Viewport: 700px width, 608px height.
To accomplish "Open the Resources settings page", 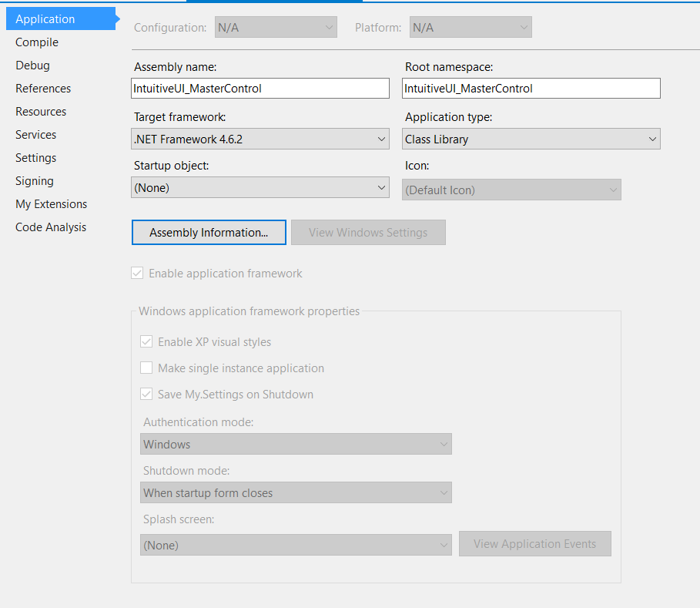I will pyautogui.click(x=39, y=111).
